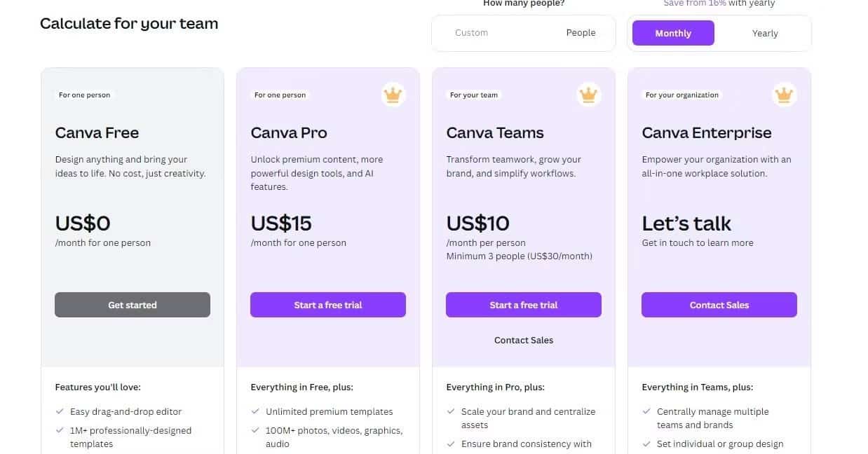This screenshot has width=868, height=454.
Task: Start a free trial of Canva Teams
Action: tap(524, 305)
